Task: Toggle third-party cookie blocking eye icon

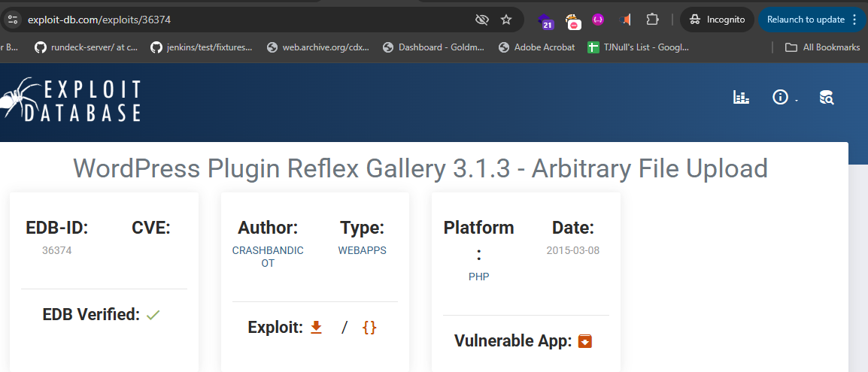Action: click(481, 20)
